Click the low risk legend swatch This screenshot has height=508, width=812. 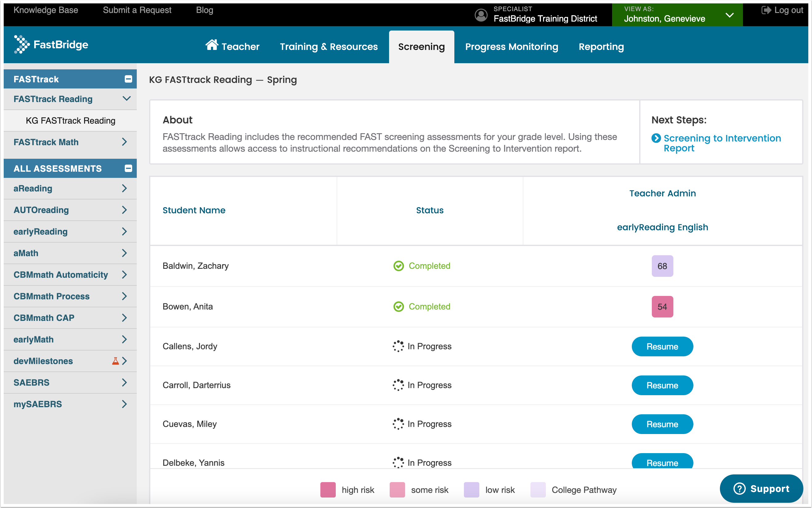pos(471,490)
